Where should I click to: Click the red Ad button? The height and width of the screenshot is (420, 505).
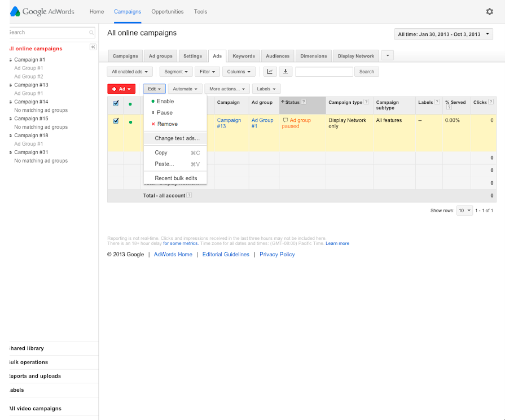[x=121, y=89]
